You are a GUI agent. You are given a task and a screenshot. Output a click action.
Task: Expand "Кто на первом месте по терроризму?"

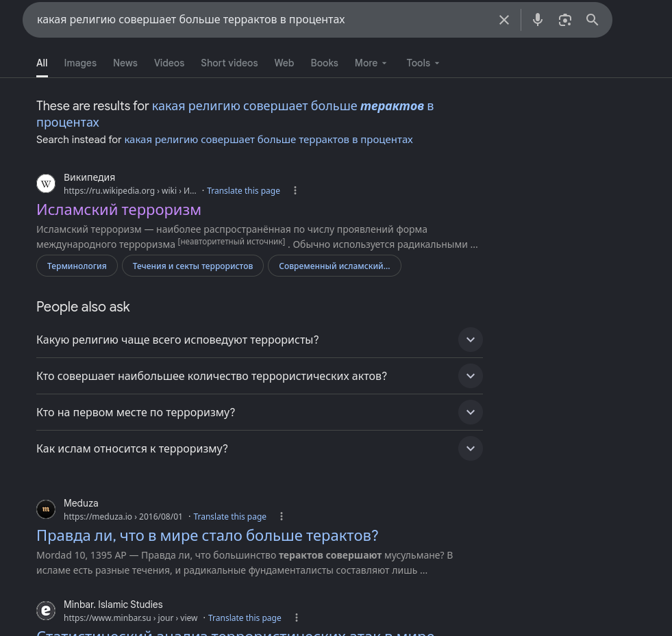260,412
